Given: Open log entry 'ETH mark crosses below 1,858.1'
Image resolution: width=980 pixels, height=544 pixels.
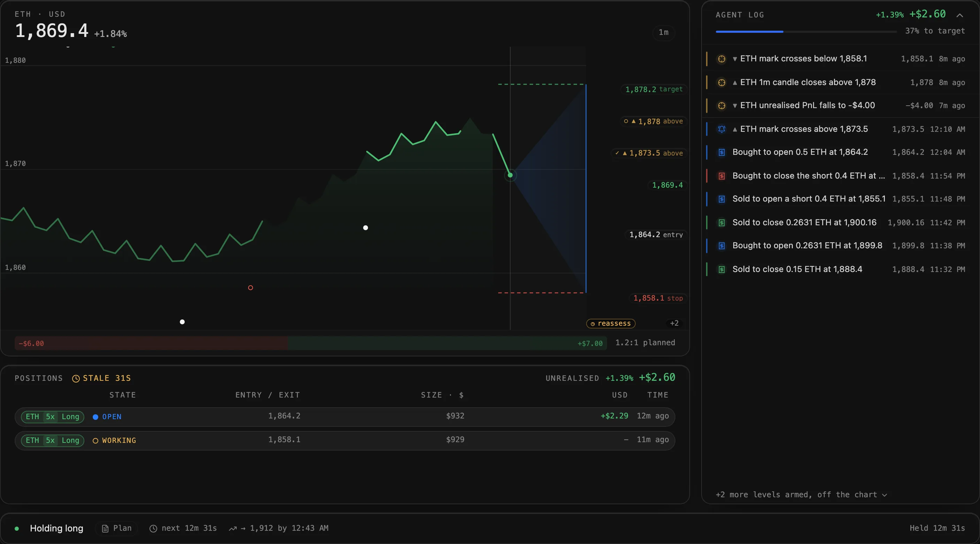Looking at the screenshot, I should pyautogui.click(x=841, y=59).
